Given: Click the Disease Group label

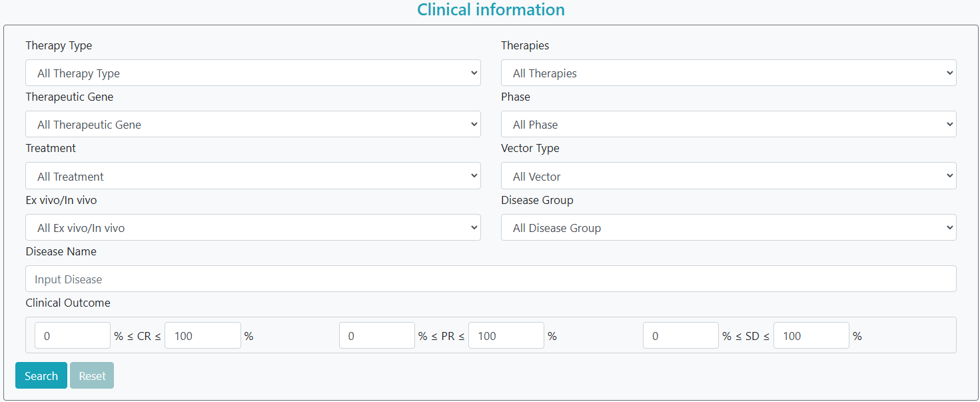Looking at the screenshot, I should (537, 200).
